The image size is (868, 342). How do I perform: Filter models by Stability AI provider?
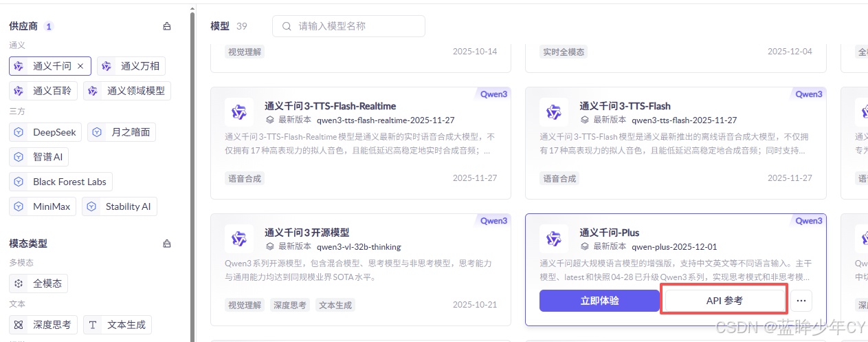click(120, 206)
